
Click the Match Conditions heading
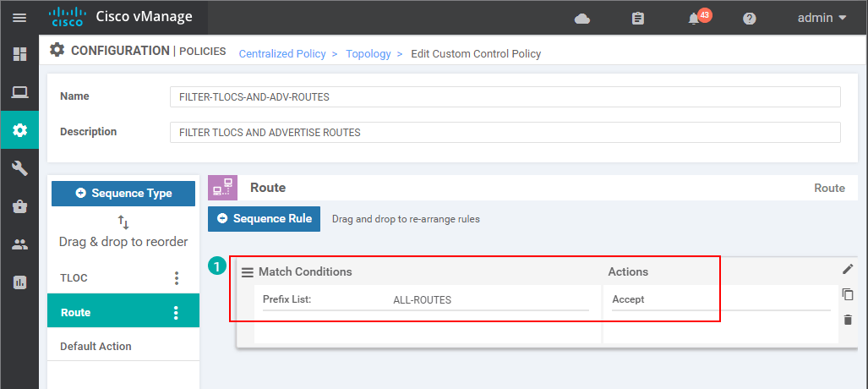pyautogui.click(x=305, y=272)
